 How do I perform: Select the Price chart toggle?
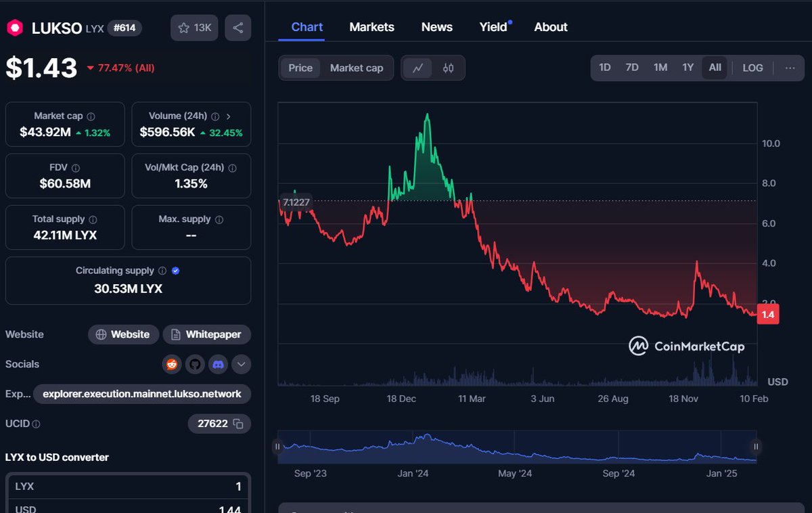pyautogui.click(x=300, y=68)
